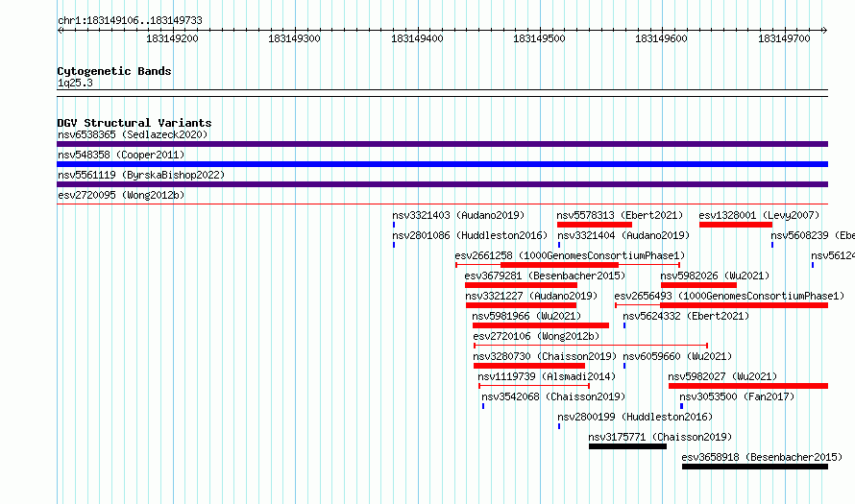855x504 pixels.
Task: Open the nsv5982026 (Wu2021) label
Action: coord(715,276)
